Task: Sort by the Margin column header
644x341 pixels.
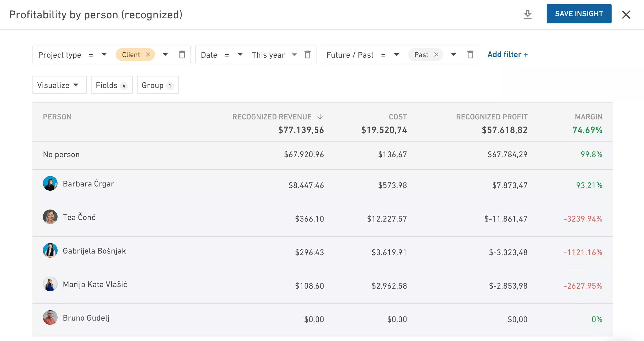Action: (589, 117)
